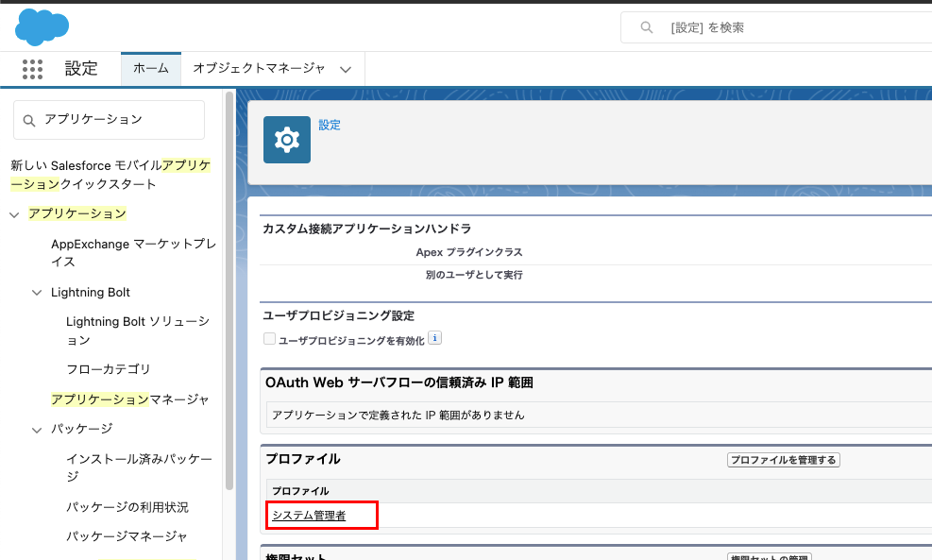Open the オブジェクトマネージャ tab
This screenshot has height=560, width=932.
(x=259, y=68)
